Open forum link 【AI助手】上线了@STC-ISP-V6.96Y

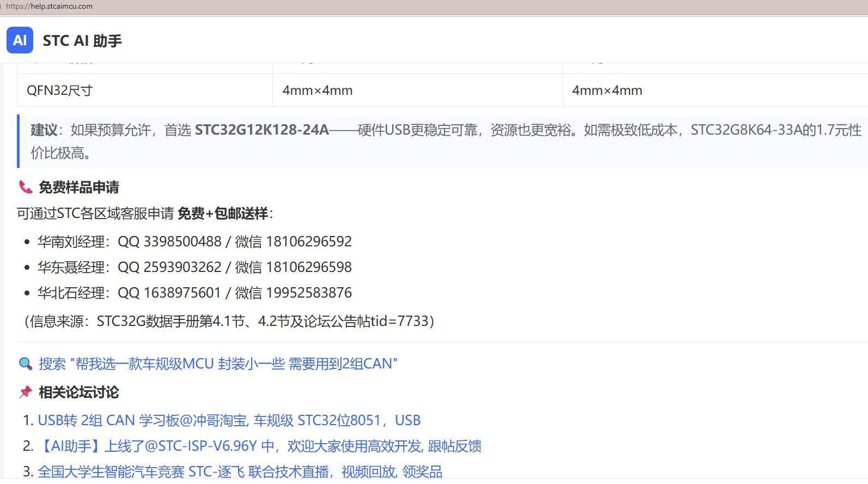[x=260, y=446]
